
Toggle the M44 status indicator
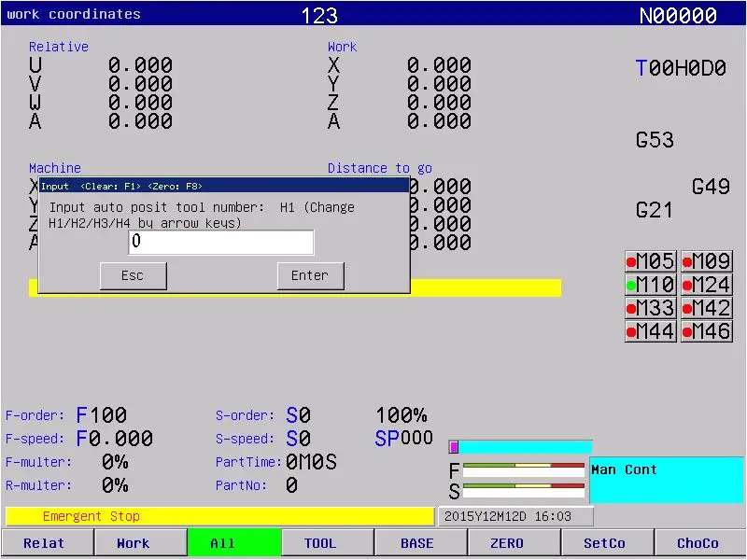pyautogui.click(x=650, y=331)
